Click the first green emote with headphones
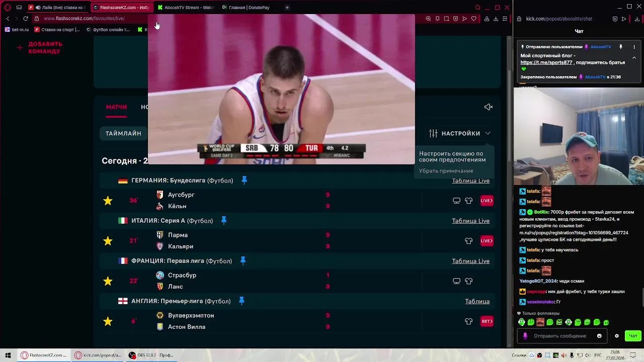This screenshot has height=362, width=644. pyautogui.click(x=521, y=322)
